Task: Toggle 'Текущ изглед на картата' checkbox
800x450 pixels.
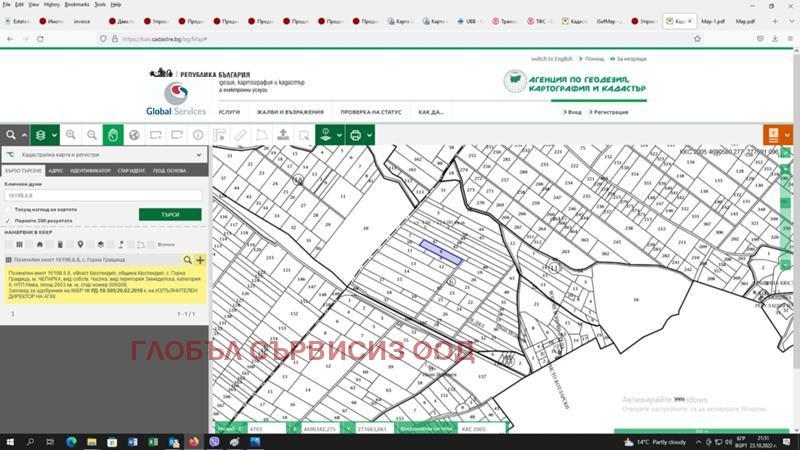Action: click(8, 209)
